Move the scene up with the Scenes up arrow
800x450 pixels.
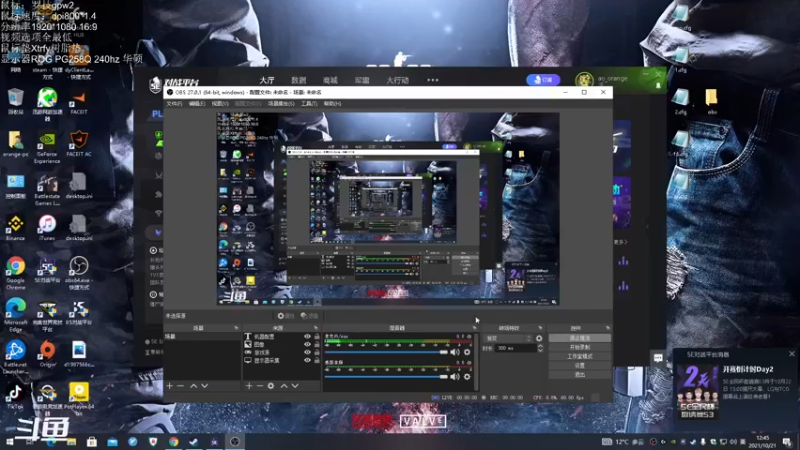193,386
